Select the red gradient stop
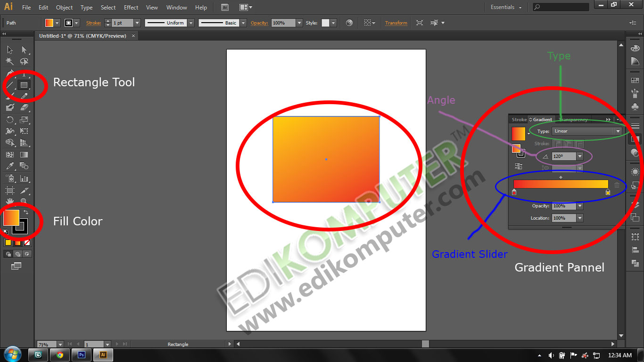This screenshot has height=362, width=644. click(513, 193)
